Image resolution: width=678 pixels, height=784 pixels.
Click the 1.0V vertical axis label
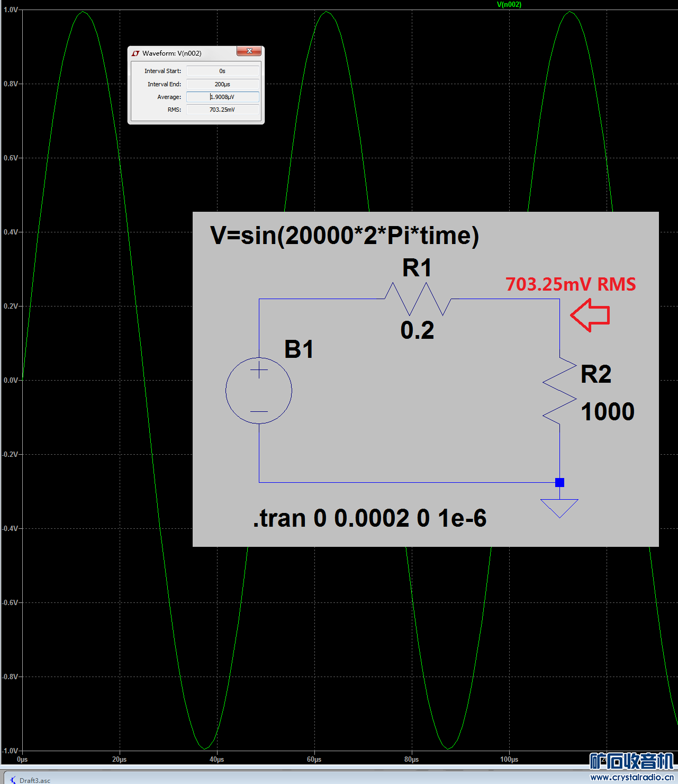click(x=11, y=10)
